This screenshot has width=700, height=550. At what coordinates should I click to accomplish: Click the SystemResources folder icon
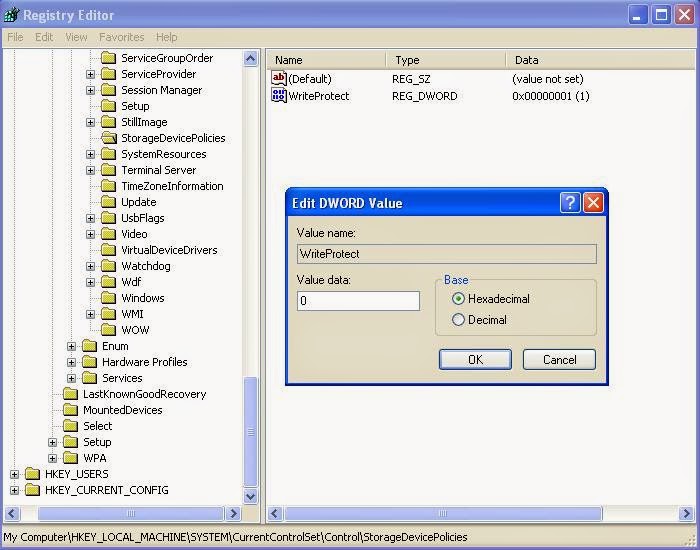tap(108, 154)
